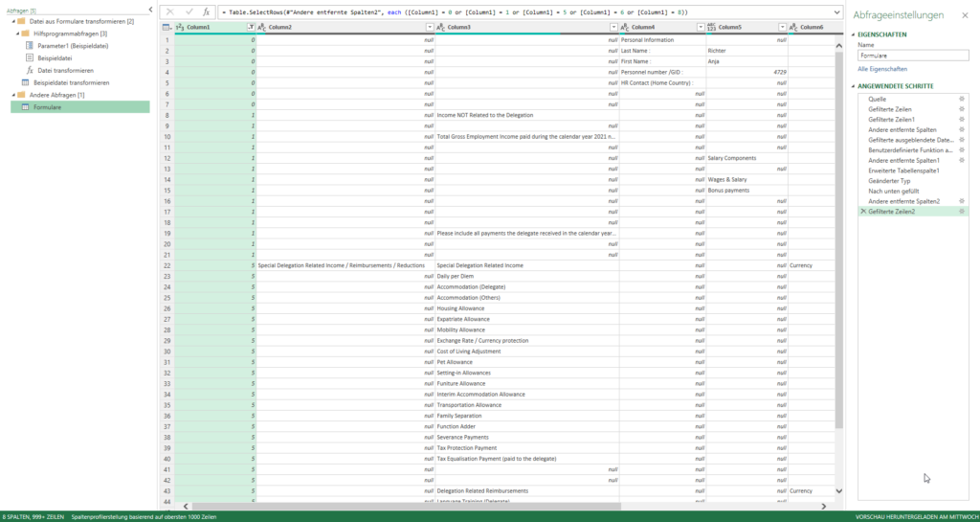This screenshot has height=522, width=980.
Task: Collapse the Abfragen pane with the chevron
Action: [150, 9]
